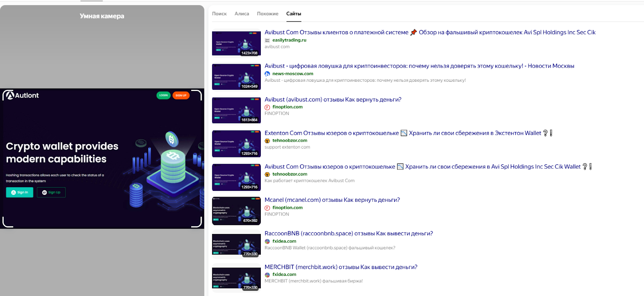Screen dimensions: 644x296
Task: Click the fxidea.com favicon in the RaccoonBNB result
Action: 267,241
